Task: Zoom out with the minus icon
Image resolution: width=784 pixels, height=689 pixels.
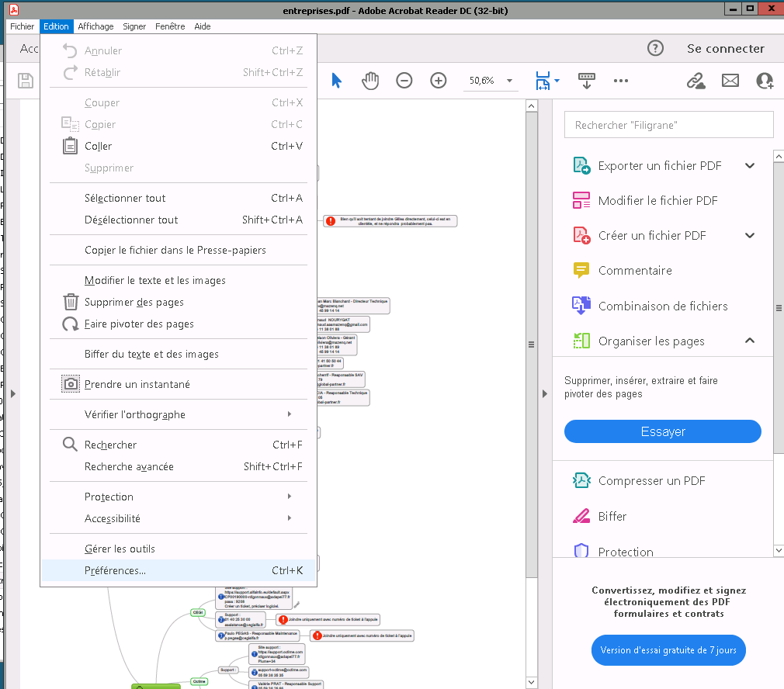Action: (x=404, y=81)
